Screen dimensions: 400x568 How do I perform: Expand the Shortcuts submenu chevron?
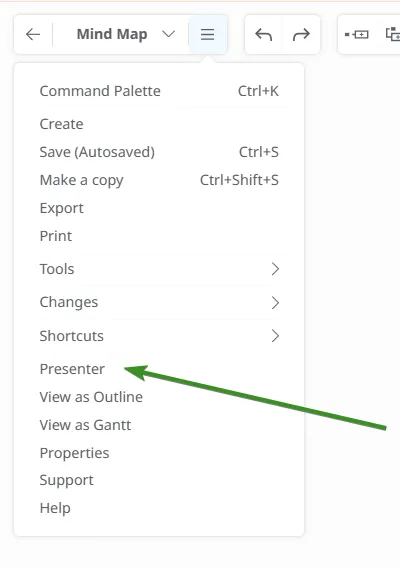275,336
